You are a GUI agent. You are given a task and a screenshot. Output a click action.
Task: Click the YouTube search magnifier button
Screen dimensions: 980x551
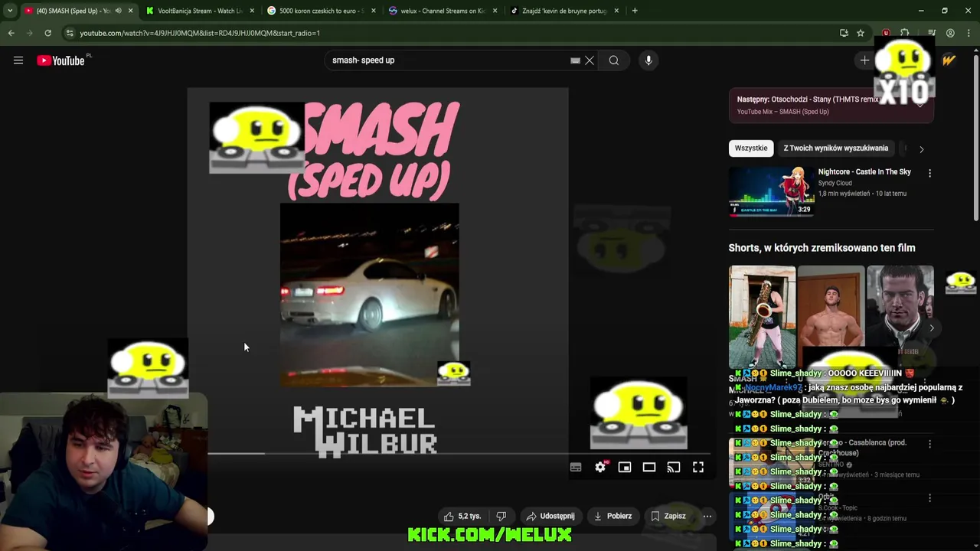pos(614,60)
